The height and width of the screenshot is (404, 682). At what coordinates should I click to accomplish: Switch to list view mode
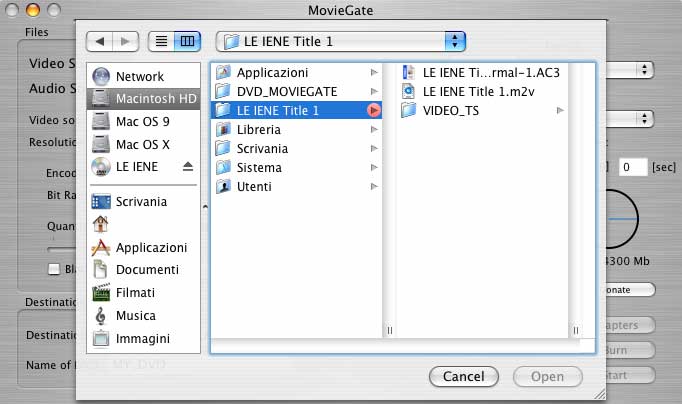[160, 42]
